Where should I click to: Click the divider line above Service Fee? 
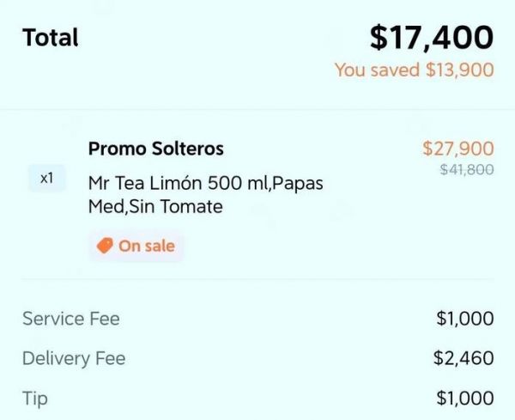pyautogui.click(x=257, y=279)
